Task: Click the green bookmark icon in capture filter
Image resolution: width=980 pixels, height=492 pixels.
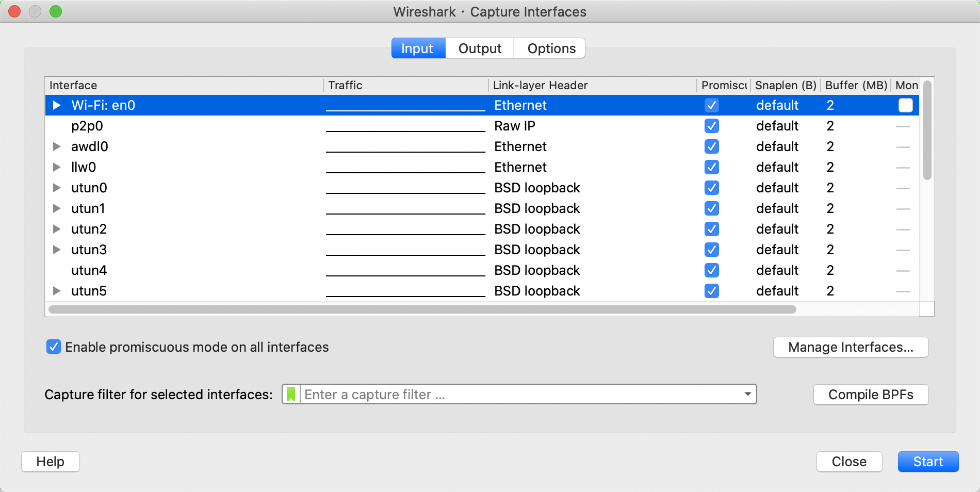Action: coord(291,394)
